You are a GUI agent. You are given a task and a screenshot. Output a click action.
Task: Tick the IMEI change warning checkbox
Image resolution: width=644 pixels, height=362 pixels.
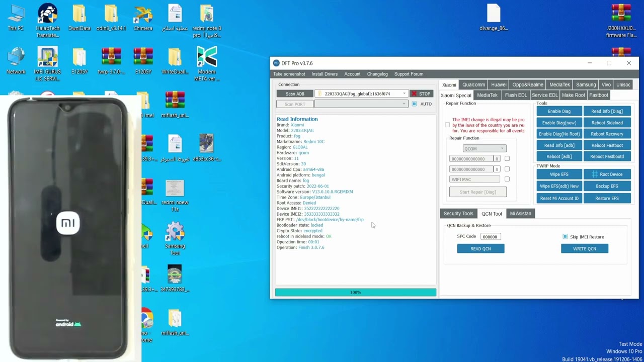coord(447,125)
